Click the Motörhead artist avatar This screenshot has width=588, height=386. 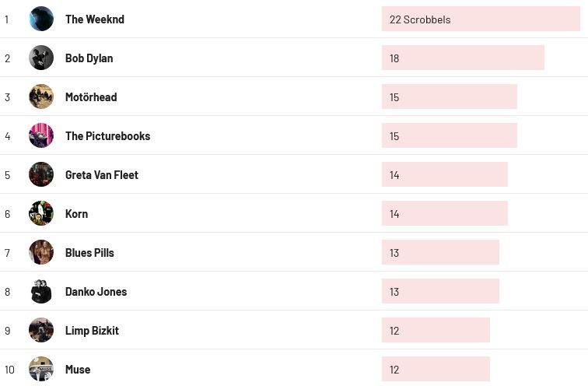(41, 96)
